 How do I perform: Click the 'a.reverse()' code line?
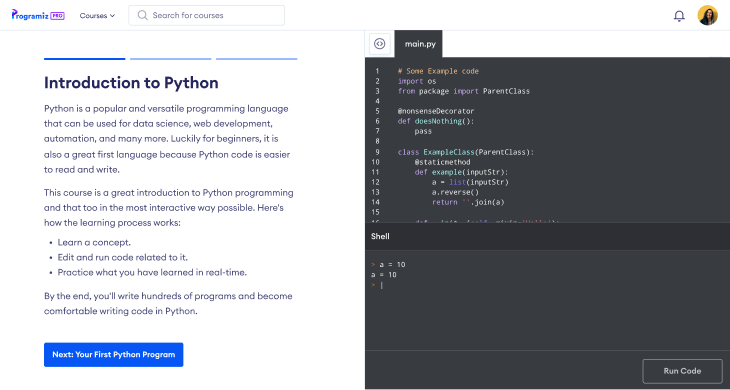pyautogui.click(x=455, y=192)
